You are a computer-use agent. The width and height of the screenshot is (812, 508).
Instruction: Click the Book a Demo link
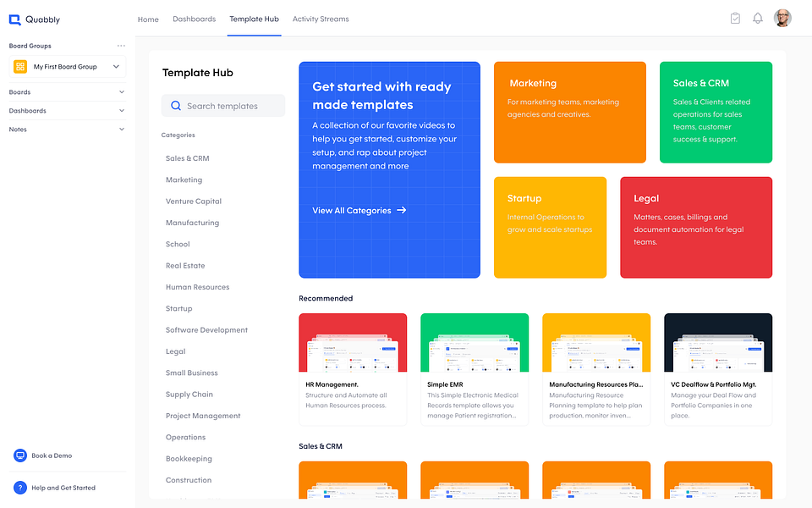(52, 456)
